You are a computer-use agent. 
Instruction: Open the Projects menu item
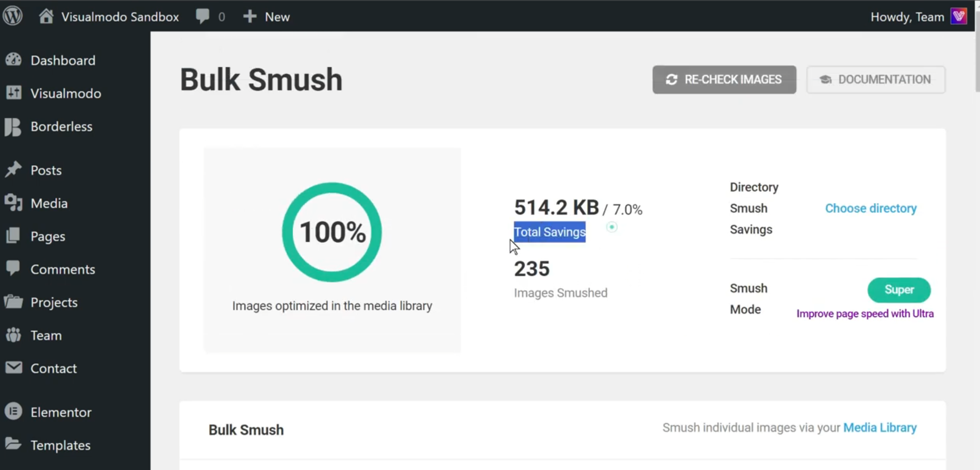click(54, 302)
